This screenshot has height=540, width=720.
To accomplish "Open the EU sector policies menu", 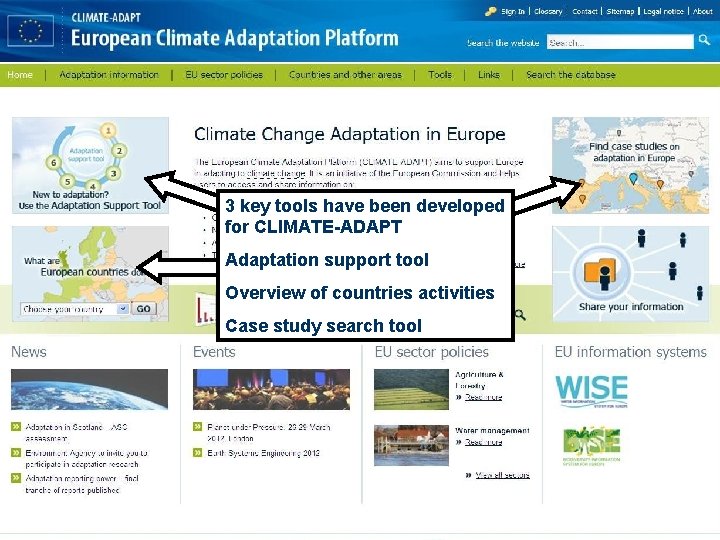I will 224,75.
